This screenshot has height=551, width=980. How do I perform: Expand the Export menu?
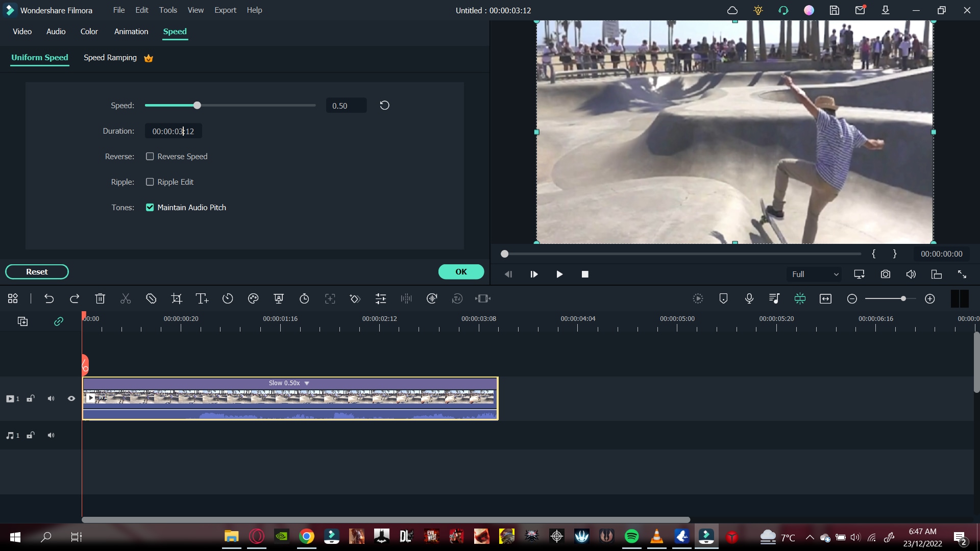coord(226,9)
